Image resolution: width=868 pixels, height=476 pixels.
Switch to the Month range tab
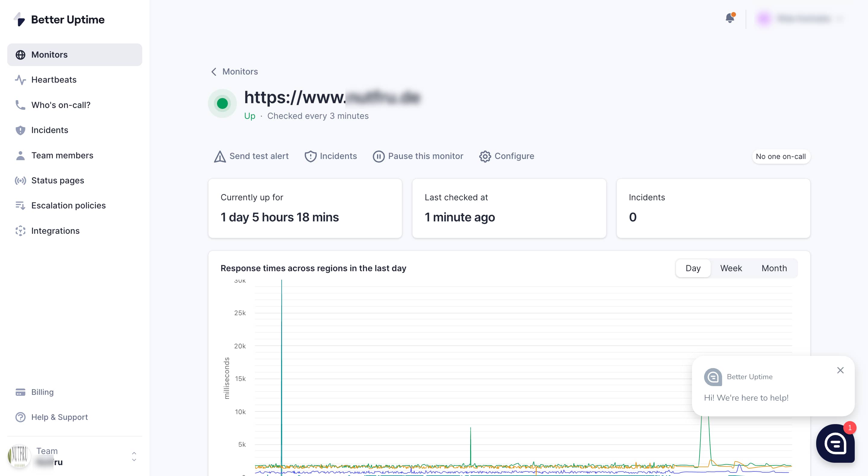[774, 268]
